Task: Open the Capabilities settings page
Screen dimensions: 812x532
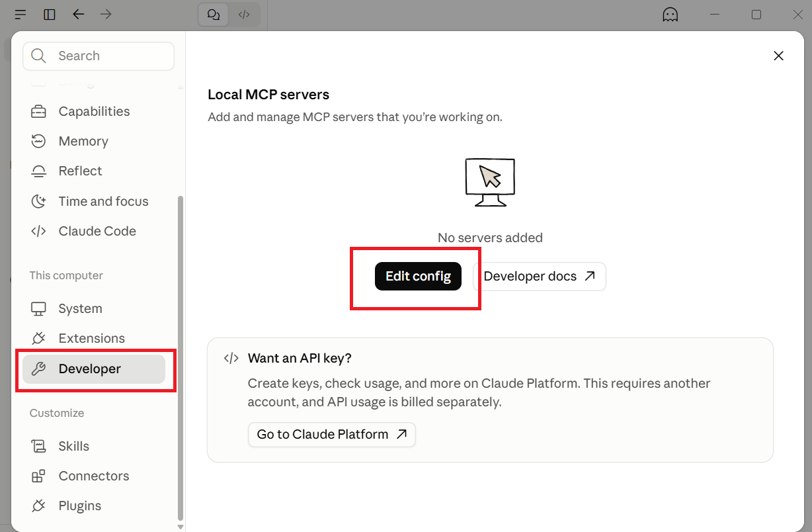Action: click(94, 112)
